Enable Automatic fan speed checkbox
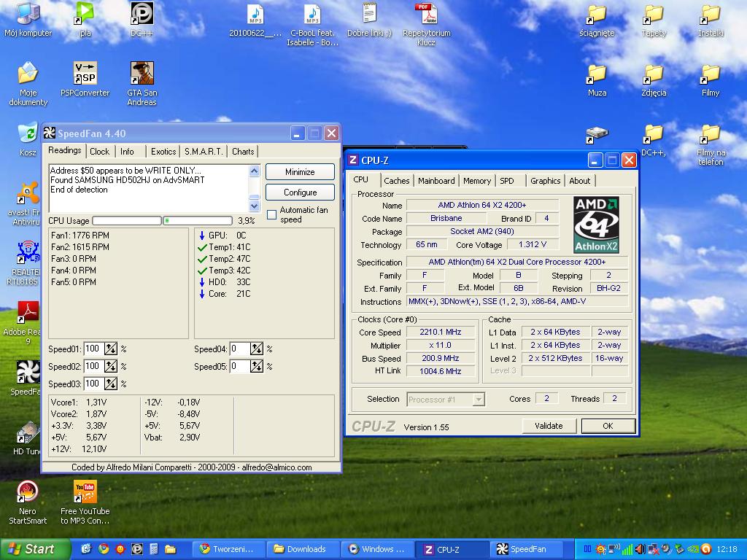 [271, 215]
